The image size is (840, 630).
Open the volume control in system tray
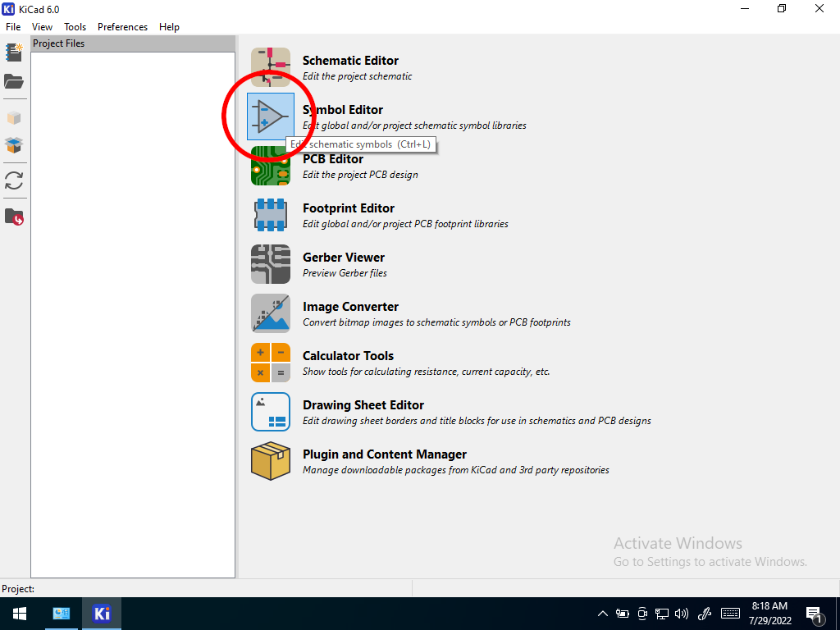pyautogui.click(x=682, y=614)
